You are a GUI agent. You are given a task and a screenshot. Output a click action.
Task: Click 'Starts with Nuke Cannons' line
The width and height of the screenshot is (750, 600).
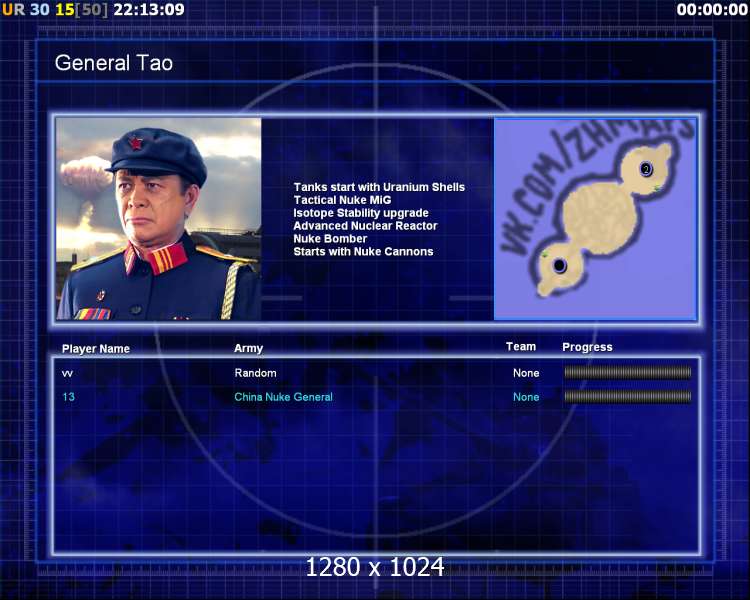pos(363,252)
